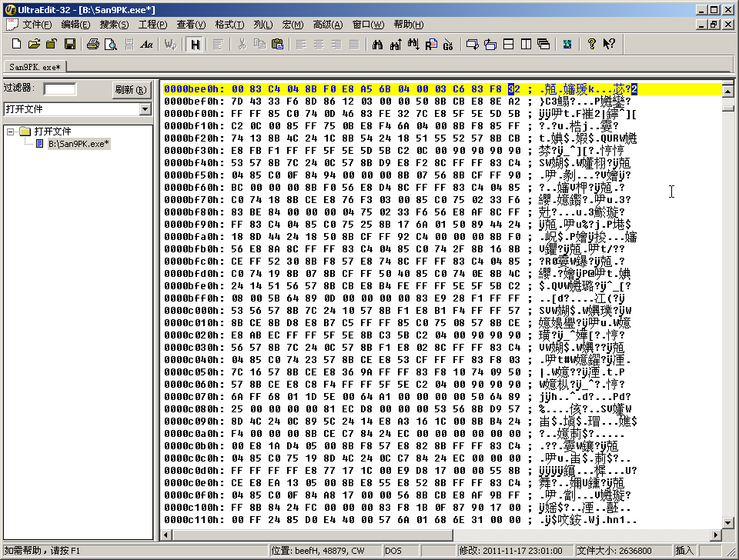The width and height of the screenshot is (739, 560).
Task: Select B:\San9PK.exe* in file tree
Action: pos(79,143)
